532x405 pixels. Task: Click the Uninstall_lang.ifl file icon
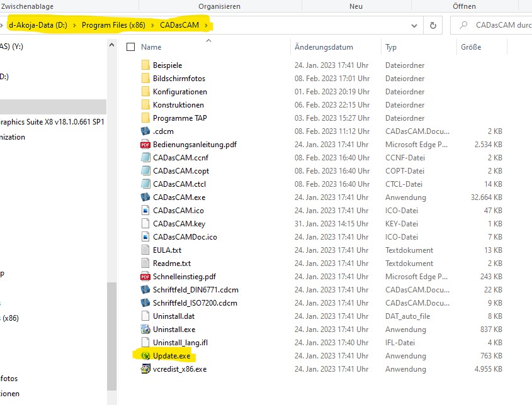(x=145, y=343)
